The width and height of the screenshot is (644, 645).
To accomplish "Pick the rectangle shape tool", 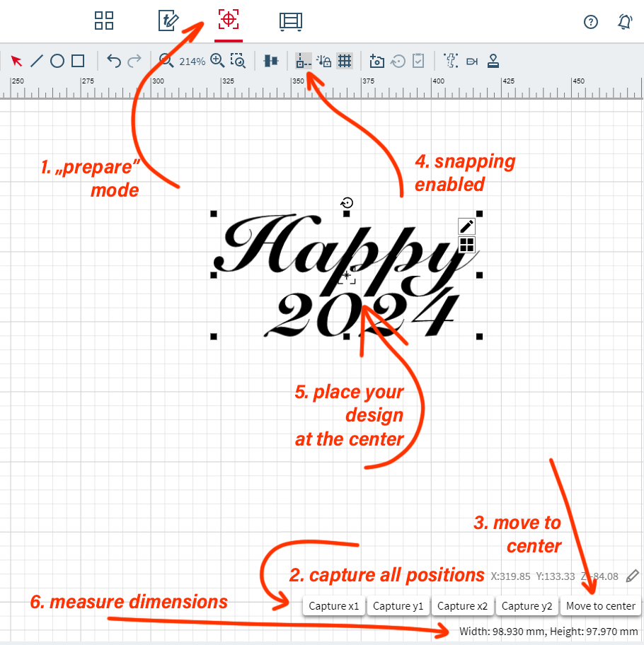I will point(78,61).
